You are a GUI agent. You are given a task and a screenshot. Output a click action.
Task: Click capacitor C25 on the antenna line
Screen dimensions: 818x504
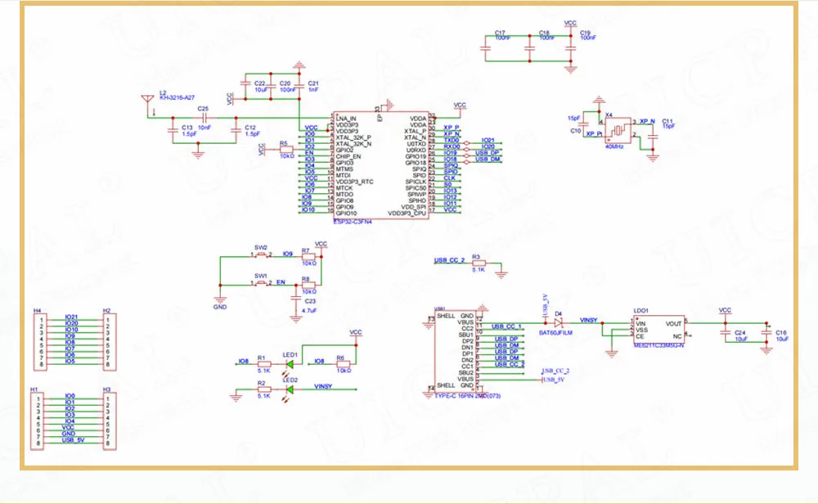click(204, 119)
